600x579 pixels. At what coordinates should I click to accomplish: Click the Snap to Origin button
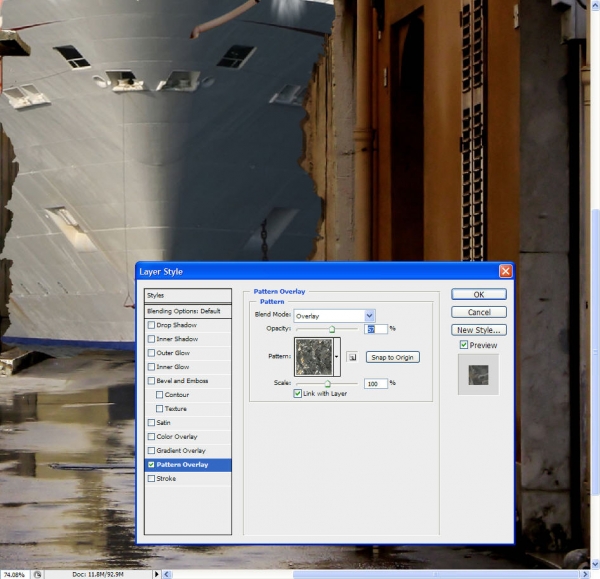393,357
